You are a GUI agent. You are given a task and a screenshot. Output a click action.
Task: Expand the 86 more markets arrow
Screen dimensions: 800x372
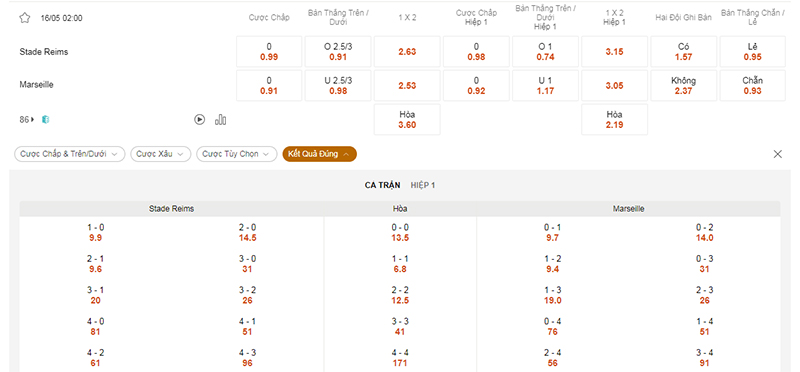[27, 120]
